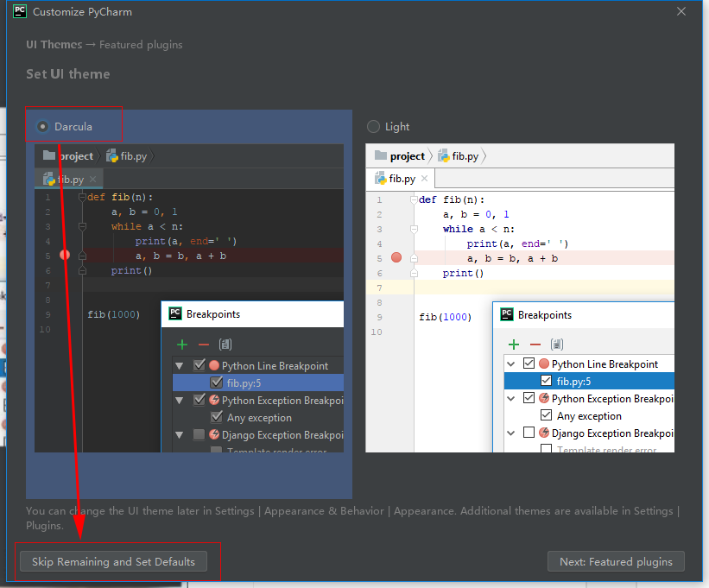This screenshot has width=709, height=588.
Task: Toggle fib.py:5 checkbox in Light preview
Action: (x=547, y=380)
